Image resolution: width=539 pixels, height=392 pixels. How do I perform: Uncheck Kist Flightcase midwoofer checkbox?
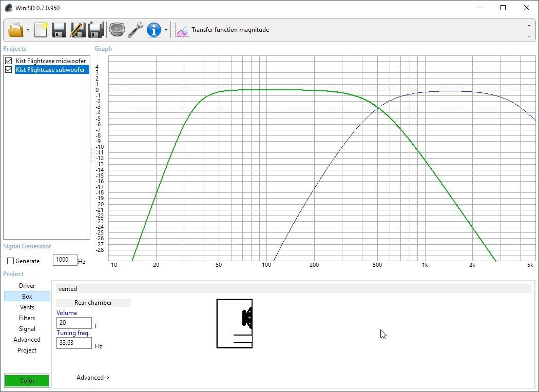(9, 61)
